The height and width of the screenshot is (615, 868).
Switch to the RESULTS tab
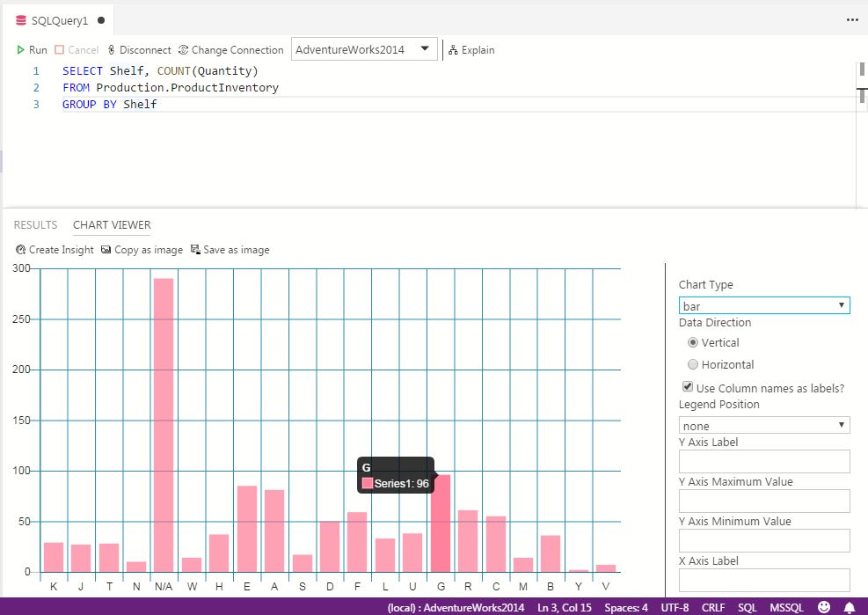coord(35,225)
